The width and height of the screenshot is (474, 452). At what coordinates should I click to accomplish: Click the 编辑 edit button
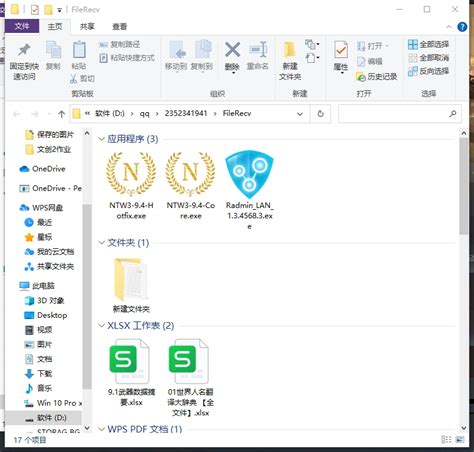coord(369,61)
